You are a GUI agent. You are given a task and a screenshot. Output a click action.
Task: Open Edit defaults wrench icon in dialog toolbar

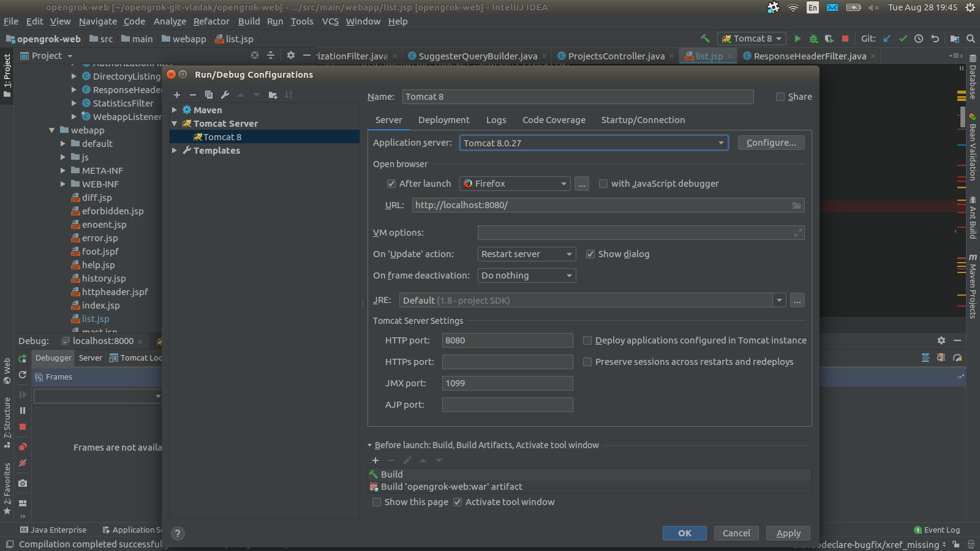[225, 95]
